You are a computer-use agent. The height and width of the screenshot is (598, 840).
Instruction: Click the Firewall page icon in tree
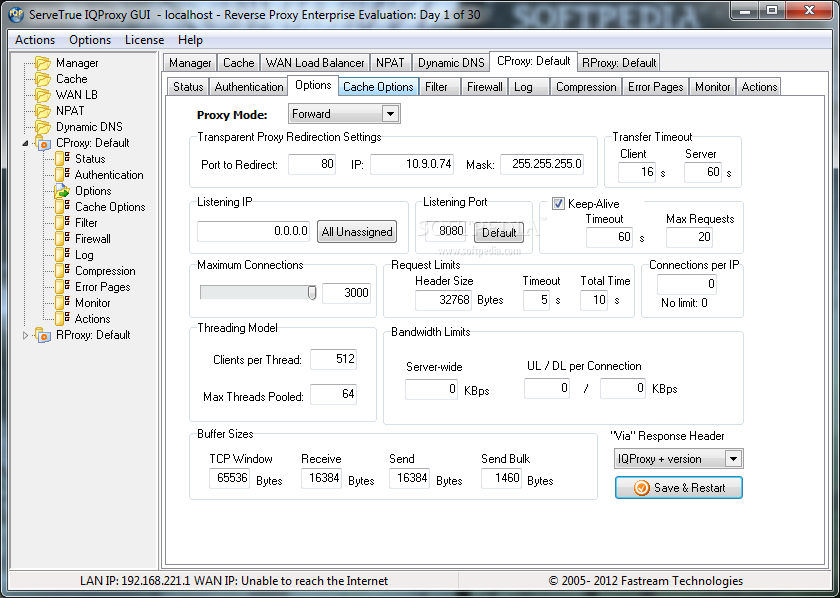[x=63, y=239]
